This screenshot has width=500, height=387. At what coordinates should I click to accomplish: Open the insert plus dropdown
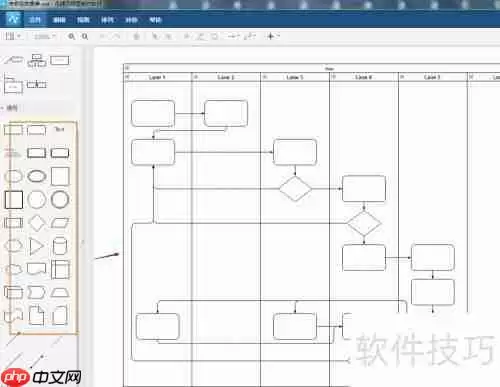point(273,36)
